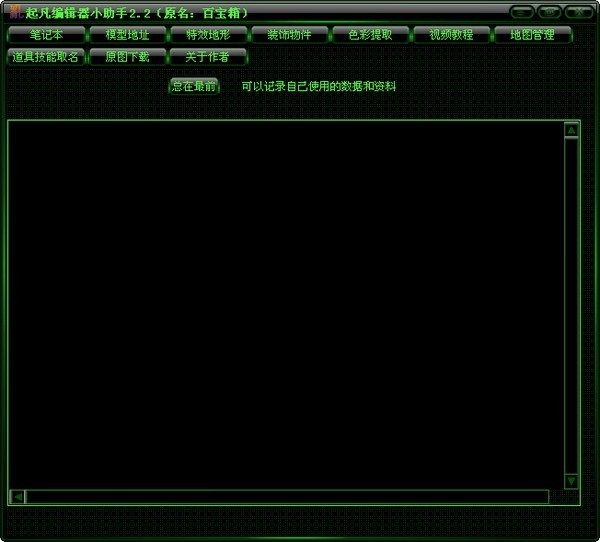Viewport: 600px width, 542px height.
Task: Open the 装饰物件 tab
Action: point(289,35)
